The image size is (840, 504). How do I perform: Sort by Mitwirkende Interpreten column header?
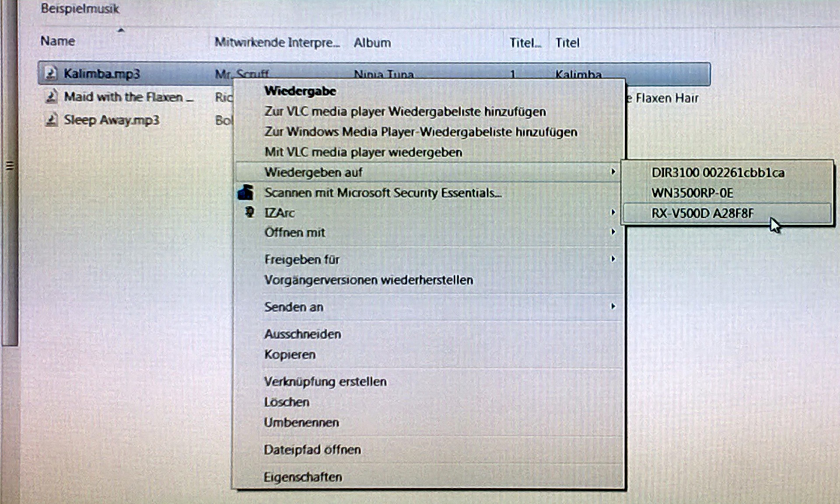277,42
